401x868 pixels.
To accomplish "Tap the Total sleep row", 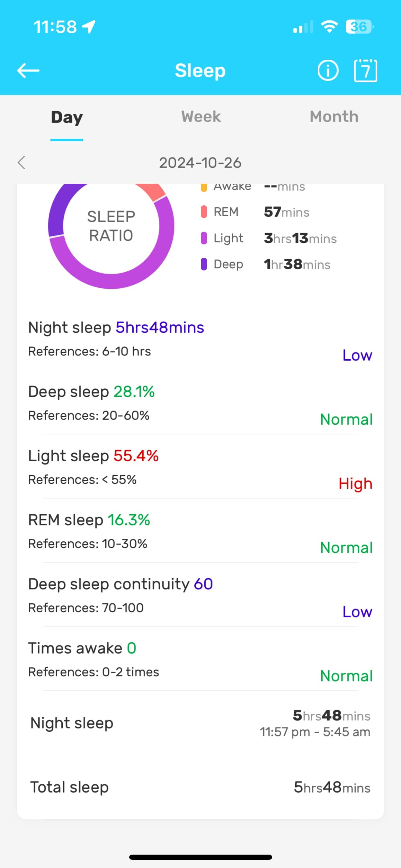I will (x=200, y=788).
